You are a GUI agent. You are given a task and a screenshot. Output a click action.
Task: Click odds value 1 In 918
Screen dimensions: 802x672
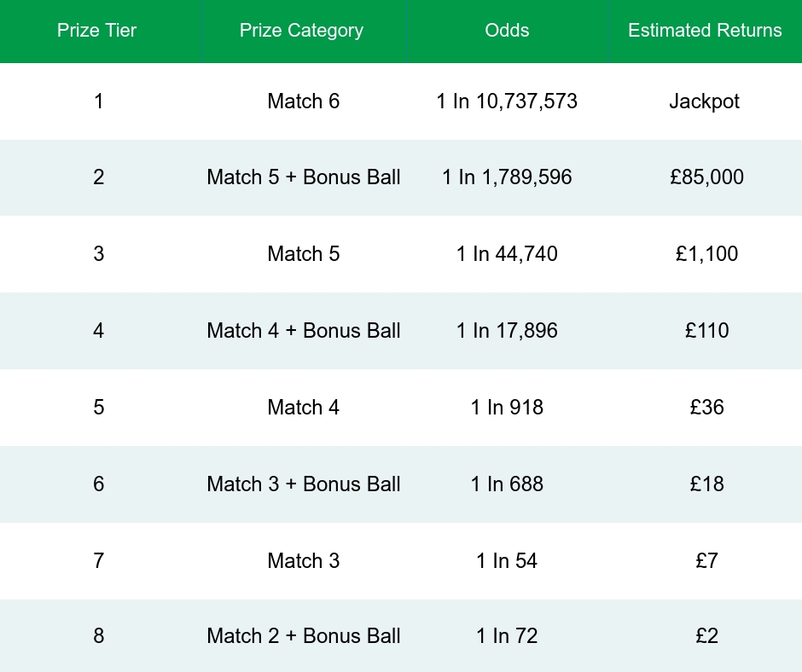[507, 408]
